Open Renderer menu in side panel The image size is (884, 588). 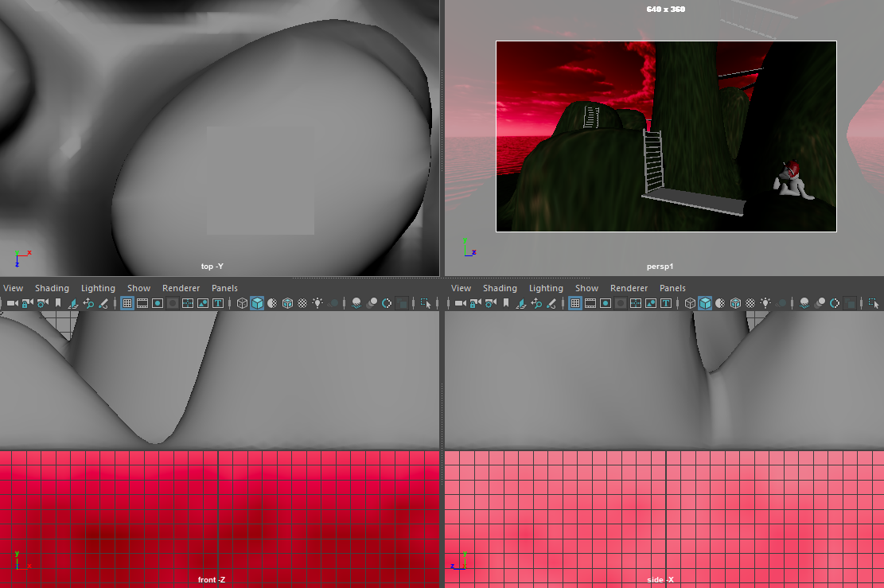(x=629, y=288)
